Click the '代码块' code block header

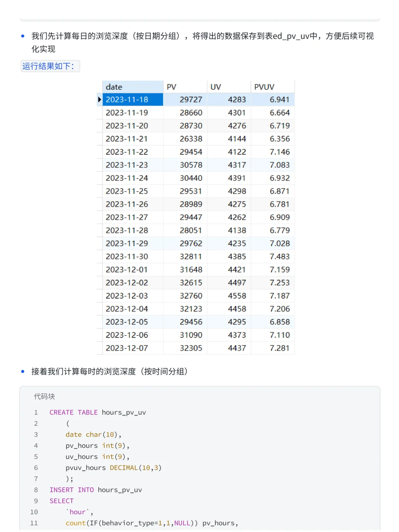(x=44, y=396)
